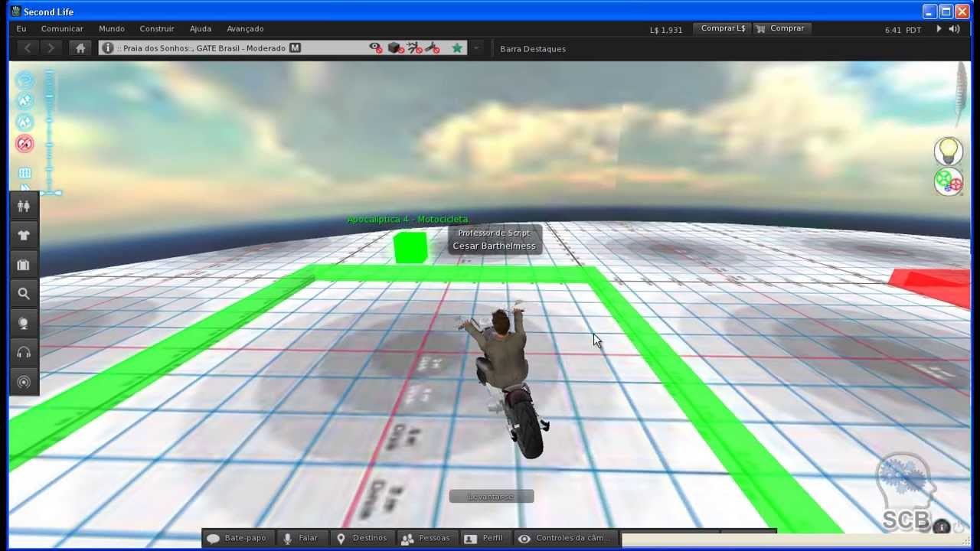Teleport home using the house icon

click(80, 48)
